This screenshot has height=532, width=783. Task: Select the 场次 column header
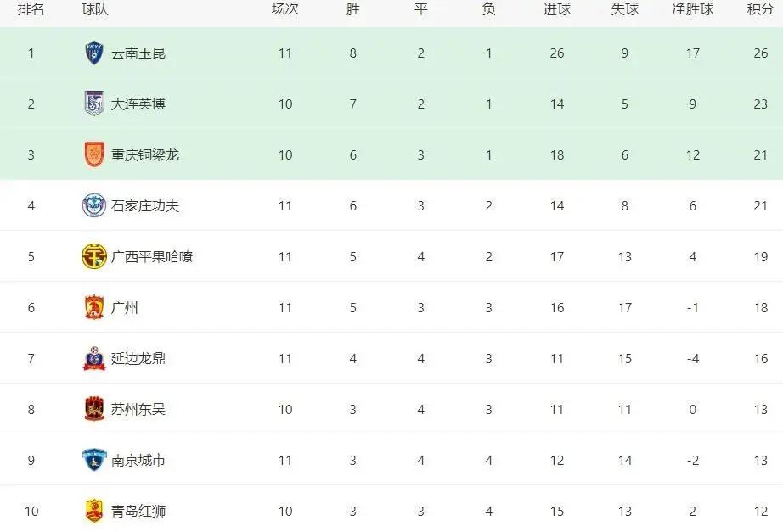285,9
